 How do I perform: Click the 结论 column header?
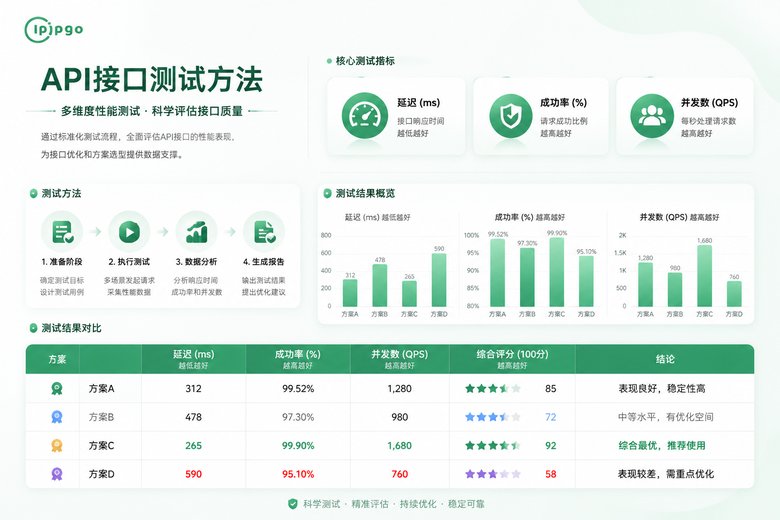(665, 359)
